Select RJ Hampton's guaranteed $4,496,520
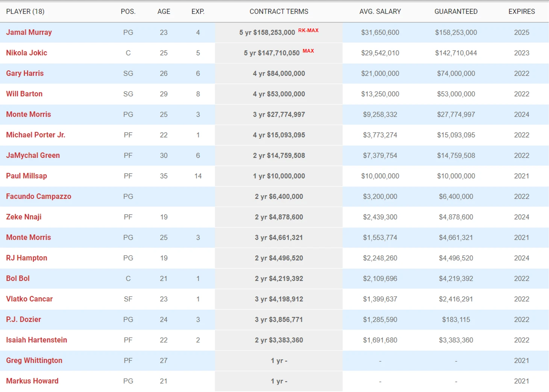The height and width of the screenshot is (392, 549). (456, 258)
